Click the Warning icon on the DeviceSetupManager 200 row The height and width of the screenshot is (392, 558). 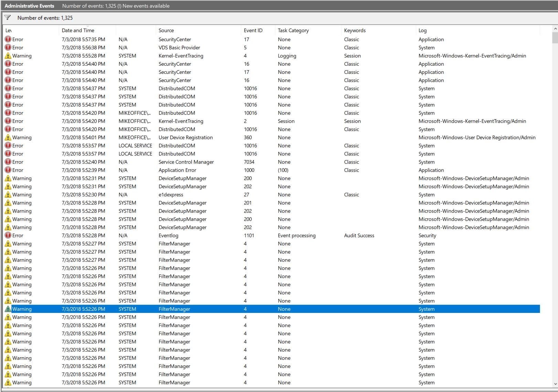coord(8,178)
